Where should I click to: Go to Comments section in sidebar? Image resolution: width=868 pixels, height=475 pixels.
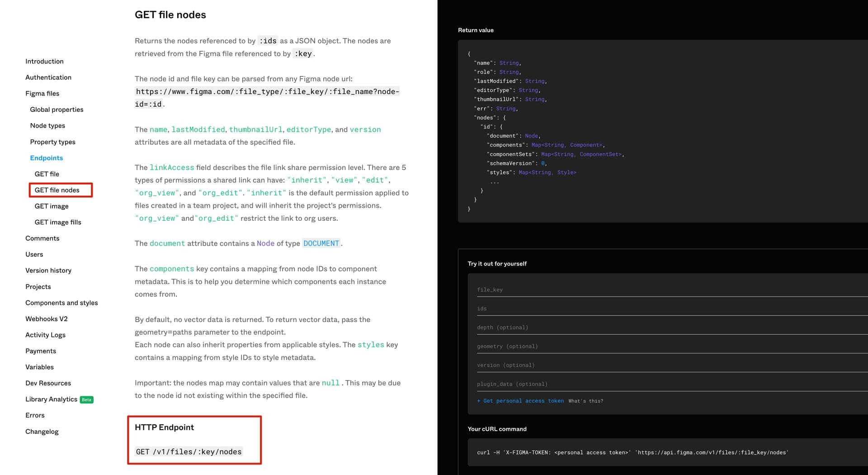[42, 238]
